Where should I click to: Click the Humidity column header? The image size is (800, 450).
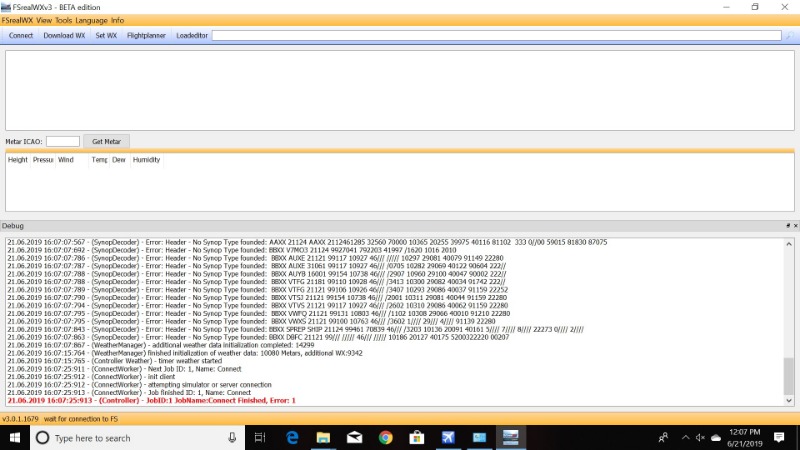[146, 160]
